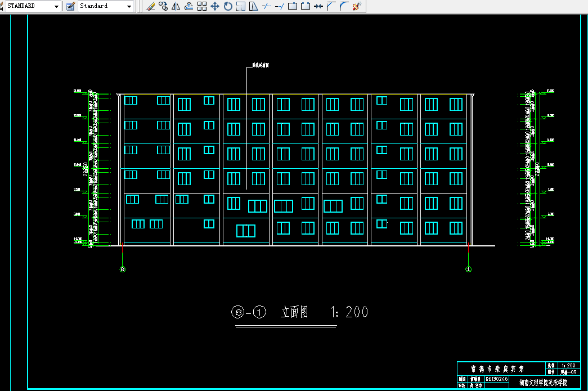Select the Stretch tool
The image size is (588, 391).
(x=254, y=6)
